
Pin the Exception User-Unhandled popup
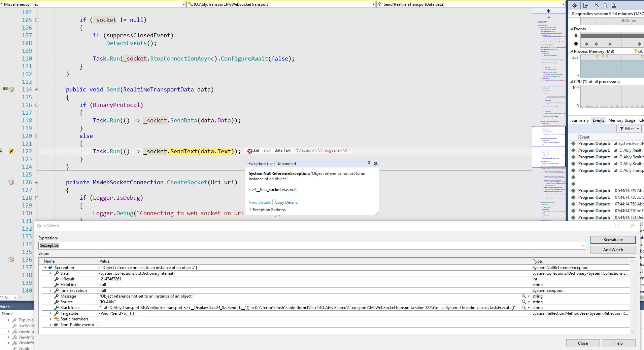click(x=369, y=163)
